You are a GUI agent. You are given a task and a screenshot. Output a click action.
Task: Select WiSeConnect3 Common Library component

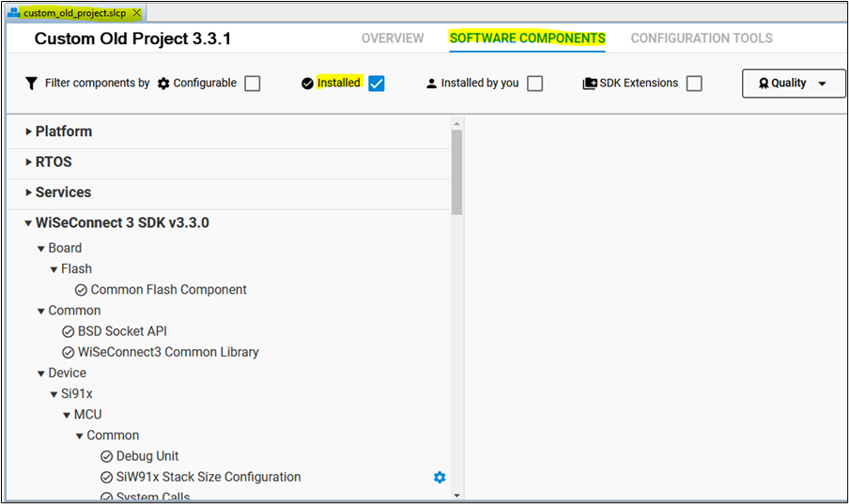(168, 352)
